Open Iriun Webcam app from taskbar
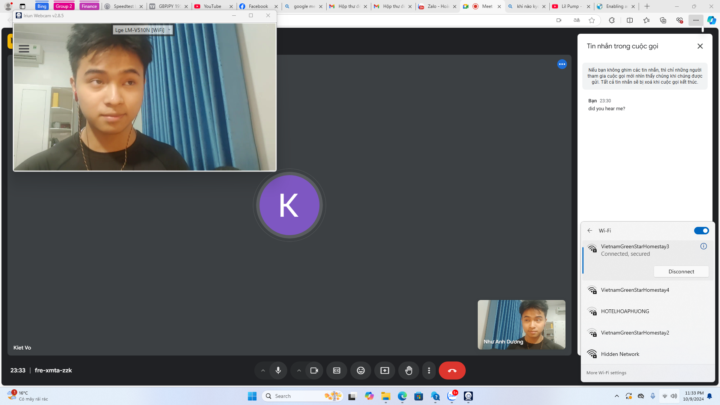720x405 pixels. point(468,396)
